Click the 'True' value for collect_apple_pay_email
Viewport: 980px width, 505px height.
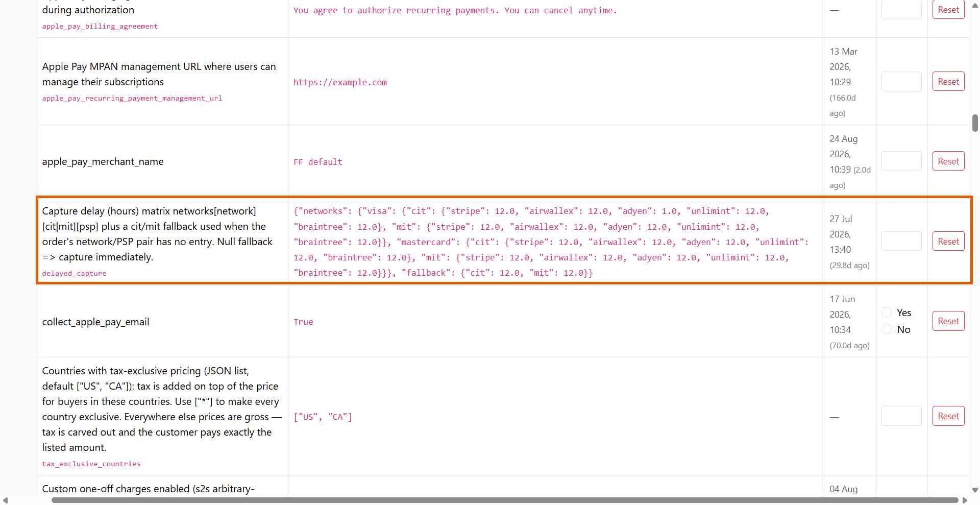coord(303,322)
